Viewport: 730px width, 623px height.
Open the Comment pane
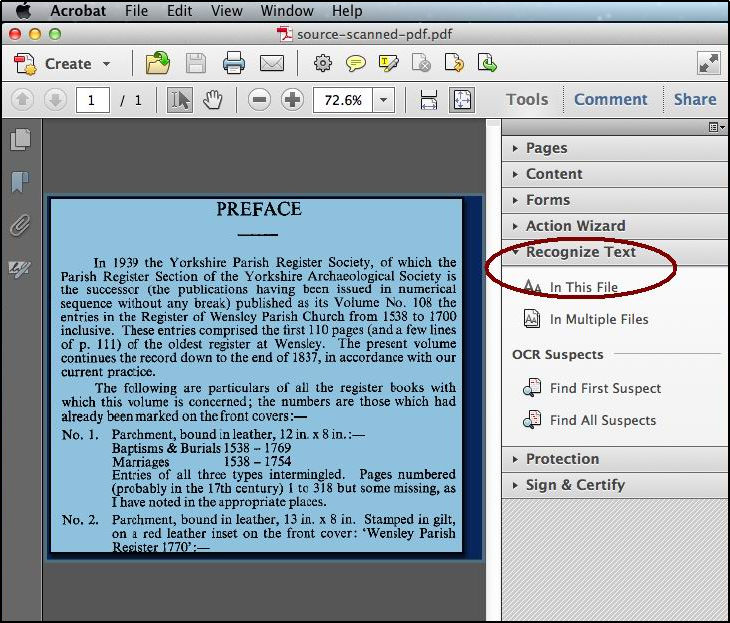point(610,100)
